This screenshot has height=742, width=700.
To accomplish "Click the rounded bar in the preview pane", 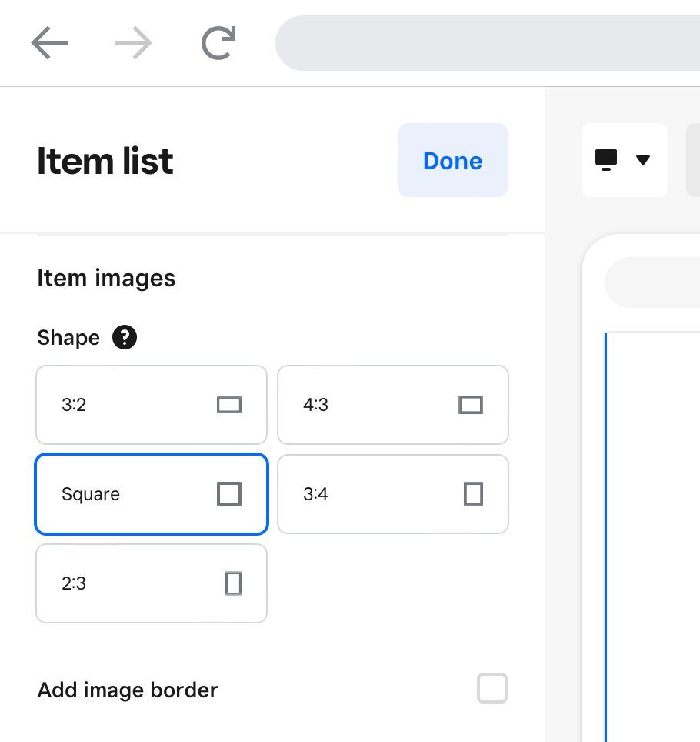I will click(x=652, y=282).
